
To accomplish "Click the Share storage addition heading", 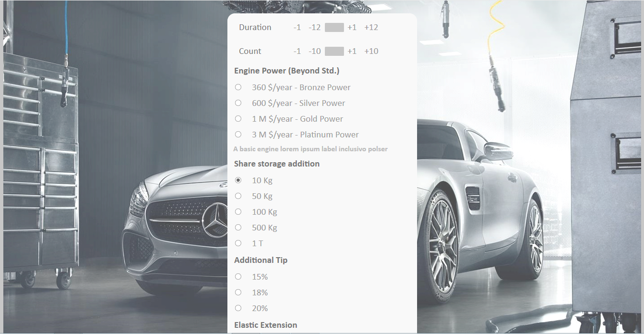I will [x=277, y=164].
